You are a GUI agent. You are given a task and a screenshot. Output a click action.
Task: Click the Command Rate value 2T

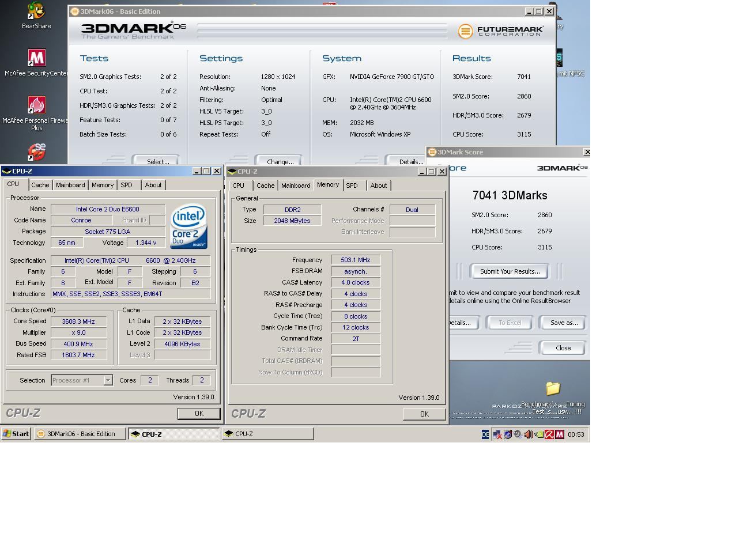[x=356, y=338]
